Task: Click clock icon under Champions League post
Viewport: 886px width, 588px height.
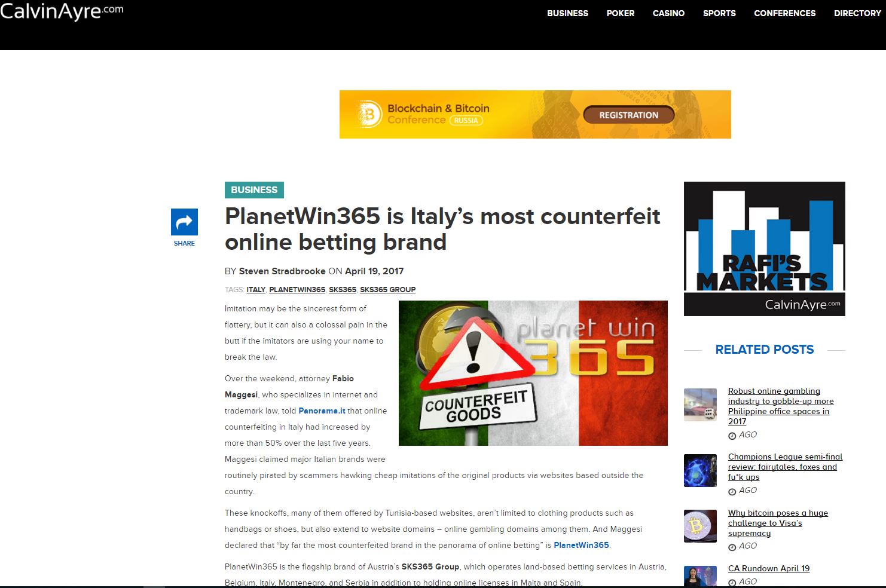Action: 732,491
